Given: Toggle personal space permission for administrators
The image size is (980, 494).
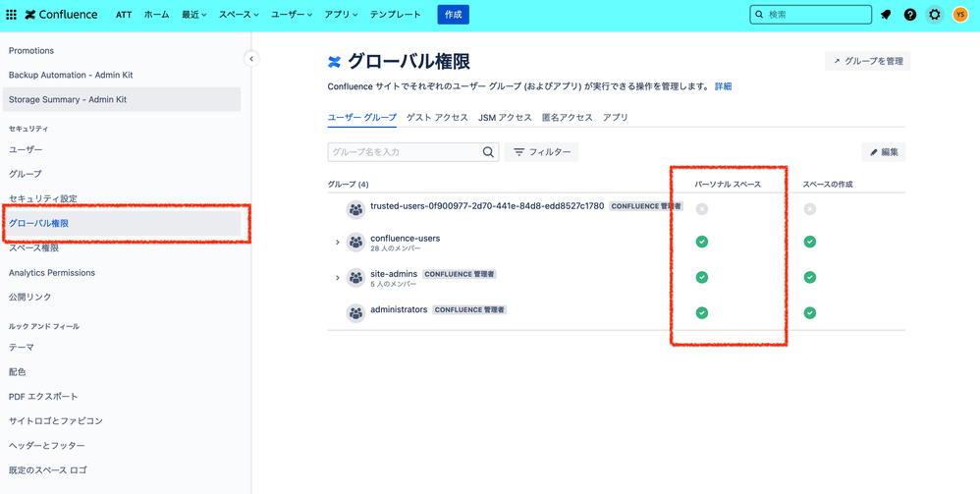Looking at the screenshot, I should click(702, 312).
